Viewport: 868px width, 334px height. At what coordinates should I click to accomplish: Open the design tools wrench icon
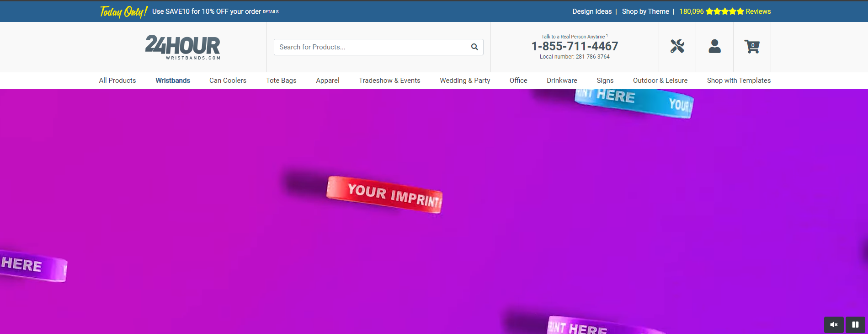(677, 46)
